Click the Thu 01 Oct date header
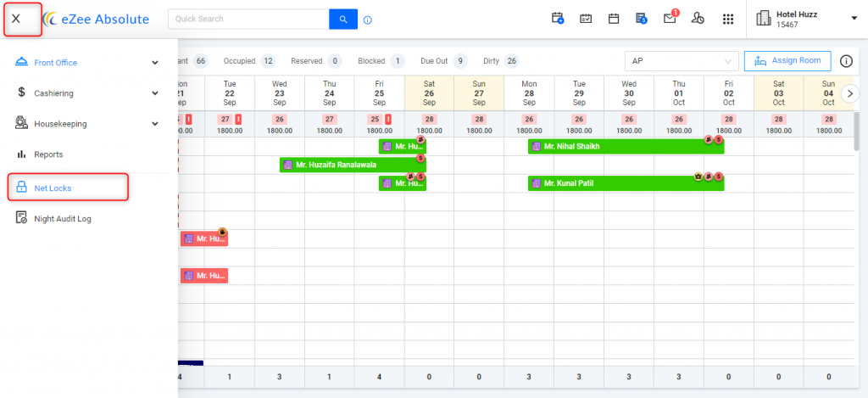The image size is (868, 398). (679, 93)
